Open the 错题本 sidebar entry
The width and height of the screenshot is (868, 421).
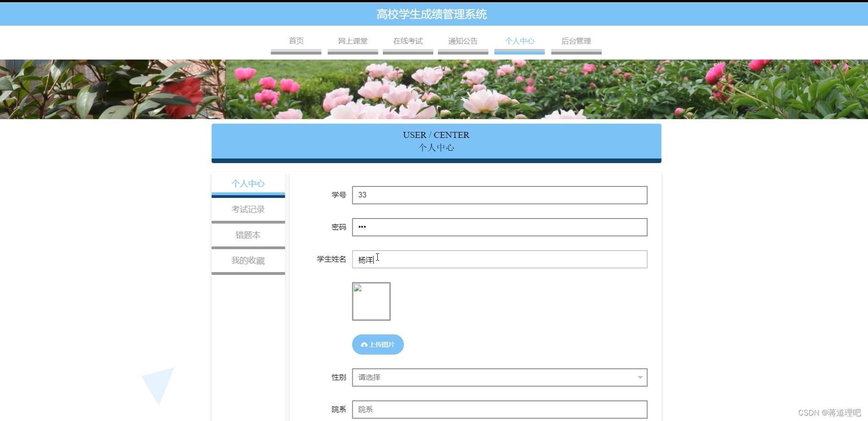tap(248, 235)
